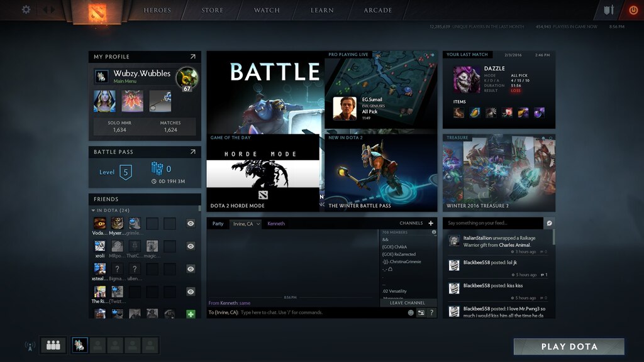Image resolution: width=644 pixels, height=362 pixels.
Task: Expand My Profile with the arrow icon
Action: pos(192,57)
